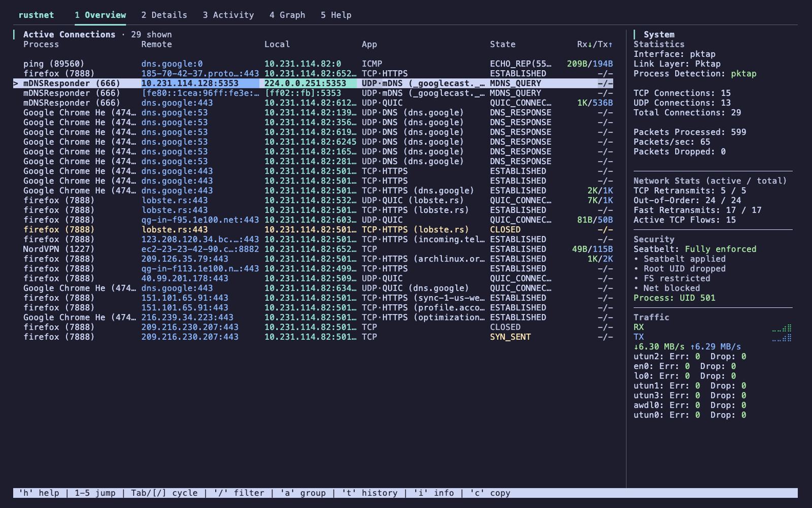
Task: Select the ec2-23-23-42-90.c…:8882 remote
Action: 200,249
